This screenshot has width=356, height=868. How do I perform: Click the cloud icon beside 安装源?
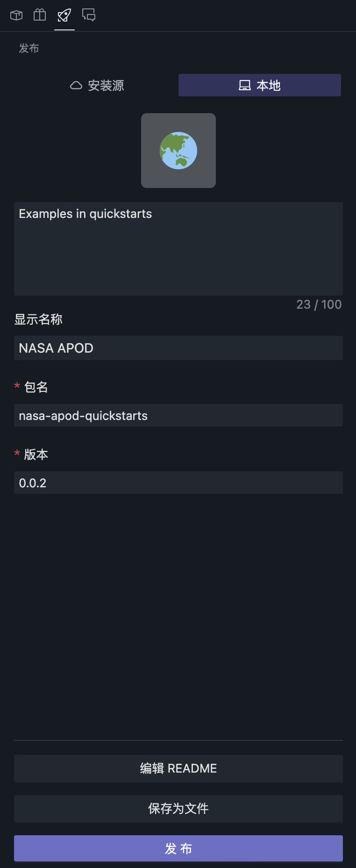pyautogui.click(x=76, y=86)
